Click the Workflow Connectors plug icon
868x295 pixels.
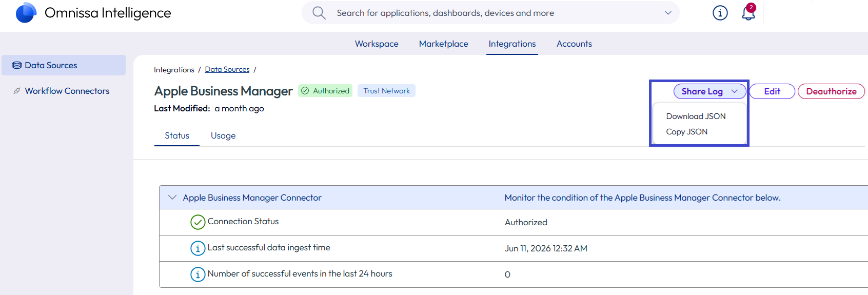tap(17, 91)
